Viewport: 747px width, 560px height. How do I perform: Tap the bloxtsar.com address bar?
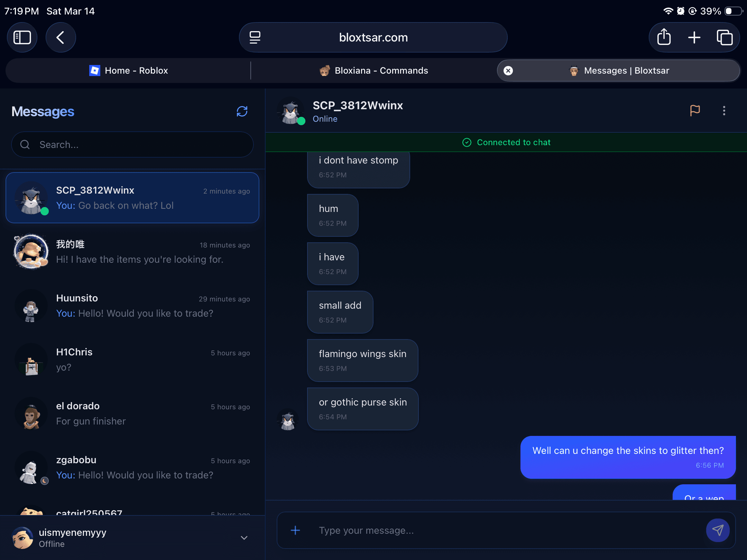pyautogui.click(x=373, y=37)
